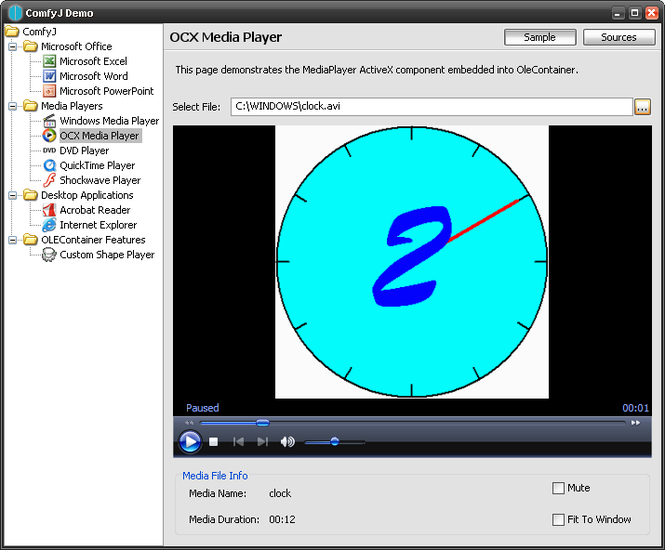
Task: Maximize the ComfyJ Demo window
Action: coord(634,13)
